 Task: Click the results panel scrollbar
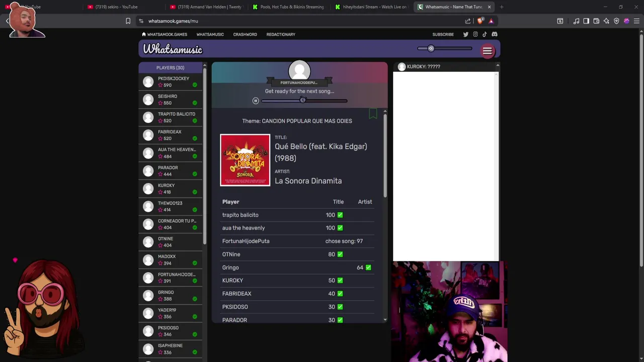click(385, 156)
